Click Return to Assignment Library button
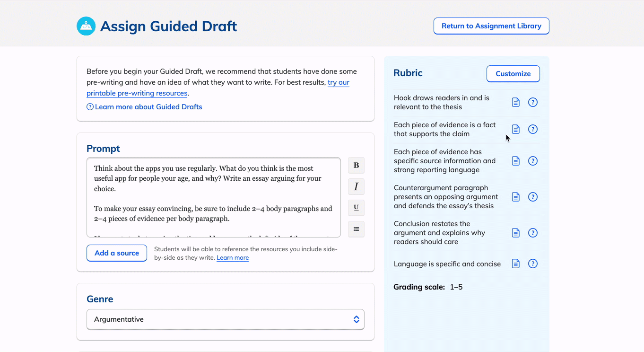Image resolution: width=644 pixels, height=352 pixels. click(x=491, y=26)
